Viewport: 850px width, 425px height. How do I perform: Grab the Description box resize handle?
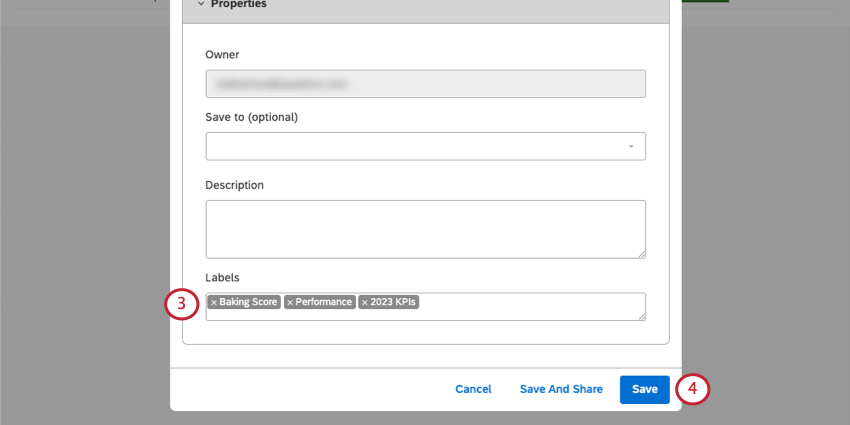click(641, 253)
